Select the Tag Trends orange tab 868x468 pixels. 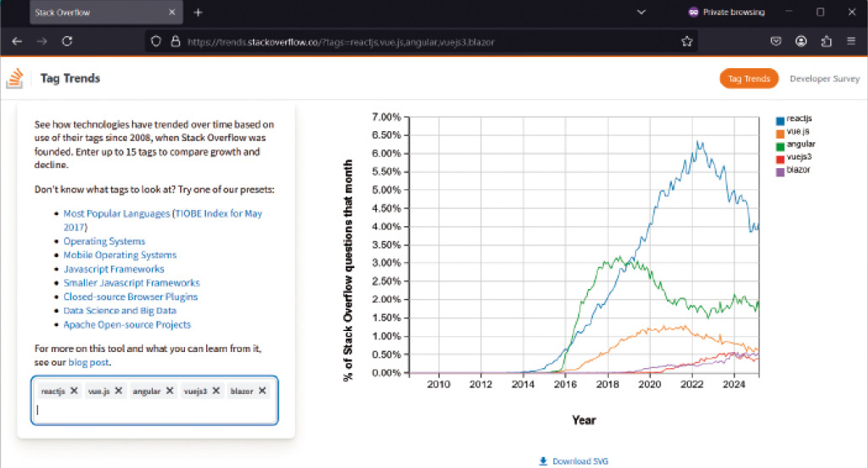pyautogui.click(x=749, y=78)
